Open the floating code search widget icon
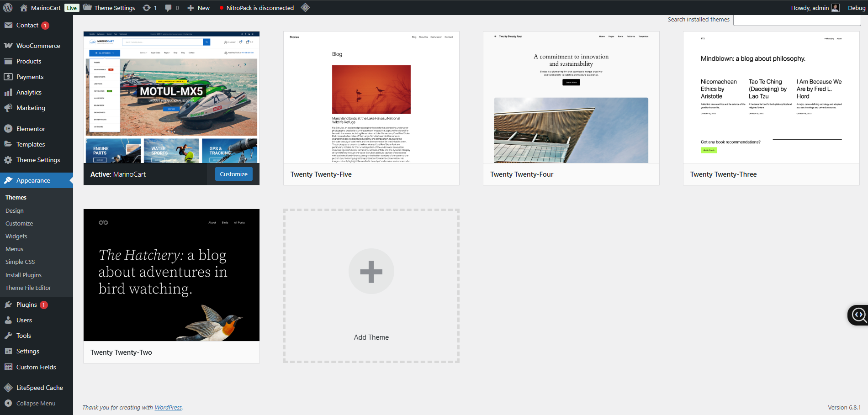 [x=858, y=315]
